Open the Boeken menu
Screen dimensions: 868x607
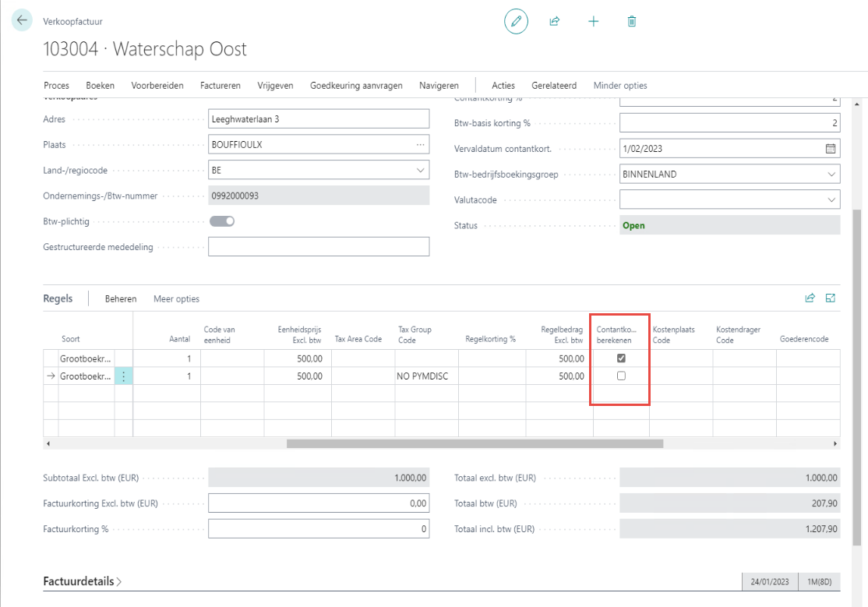tap(101, 86)
